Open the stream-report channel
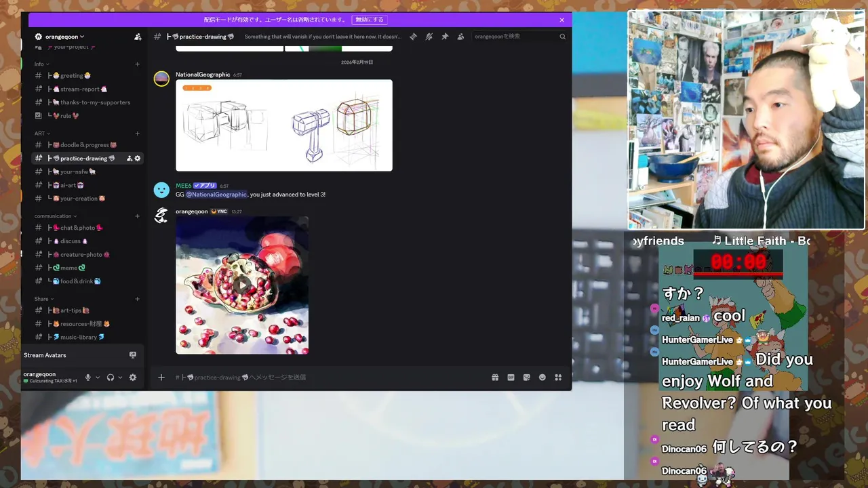The height and width of the screenshot is (488, 868). pyautogui.click(x=87, y=89)
